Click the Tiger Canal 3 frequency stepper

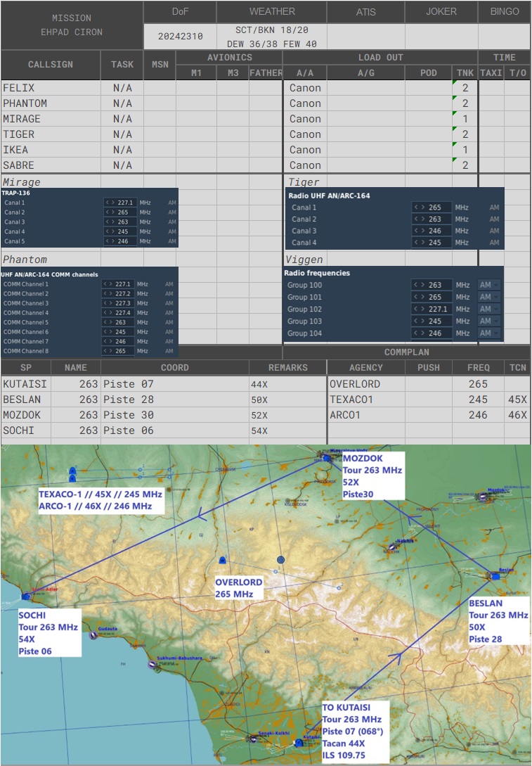(x=419, y=231)
